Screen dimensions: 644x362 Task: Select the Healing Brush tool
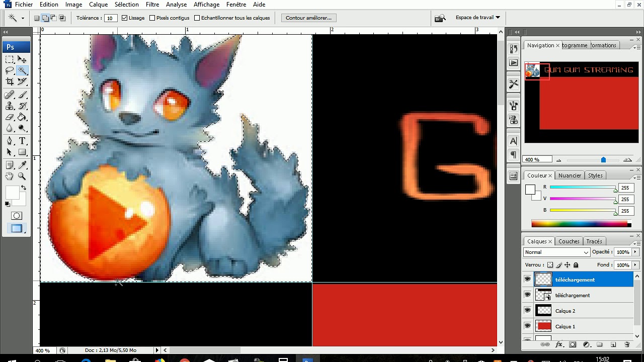(x=10, y=95)
